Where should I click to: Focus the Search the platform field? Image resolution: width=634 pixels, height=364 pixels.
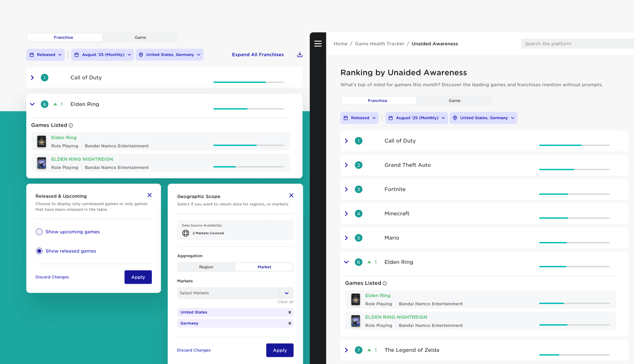tap(577, 44)
